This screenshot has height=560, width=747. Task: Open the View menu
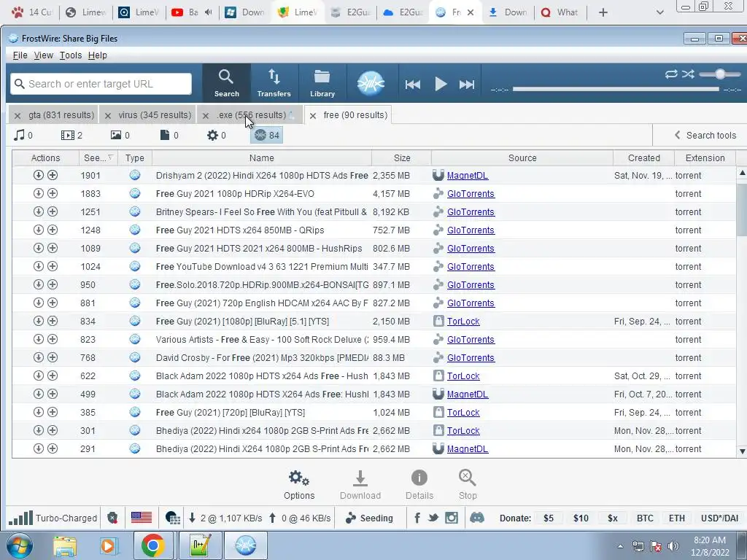tap(43, 55)
